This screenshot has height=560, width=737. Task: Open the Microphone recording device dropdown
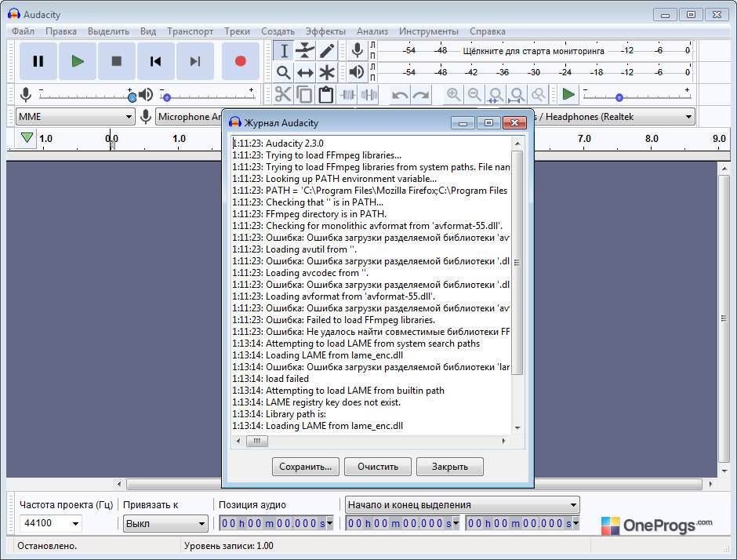(x=189, y=117)
